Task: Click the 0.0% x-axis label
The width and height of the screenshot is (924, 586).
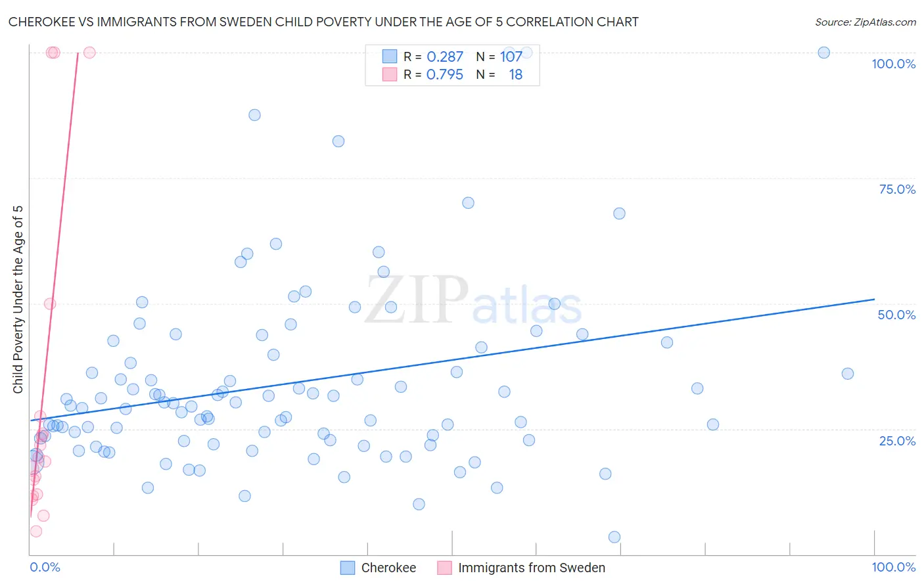Action: pyautogui.click(x=45, y=567)
